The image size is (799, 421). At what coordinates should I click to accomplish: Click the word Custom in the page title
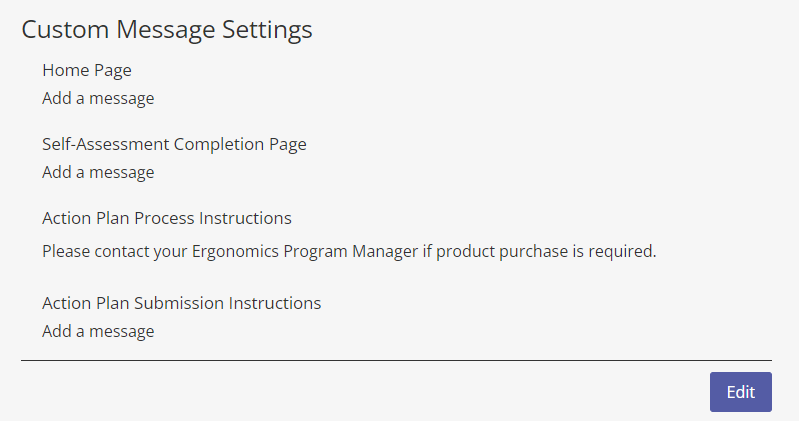point(65,29)
